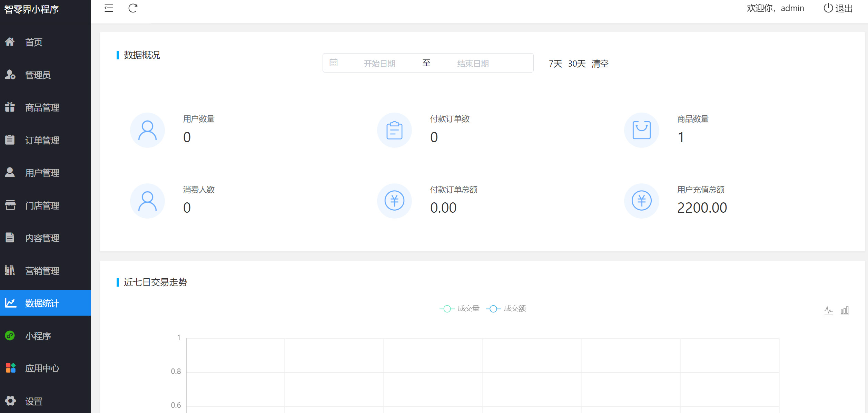Click the 用户充值总额 yen icon

[641, 201]
